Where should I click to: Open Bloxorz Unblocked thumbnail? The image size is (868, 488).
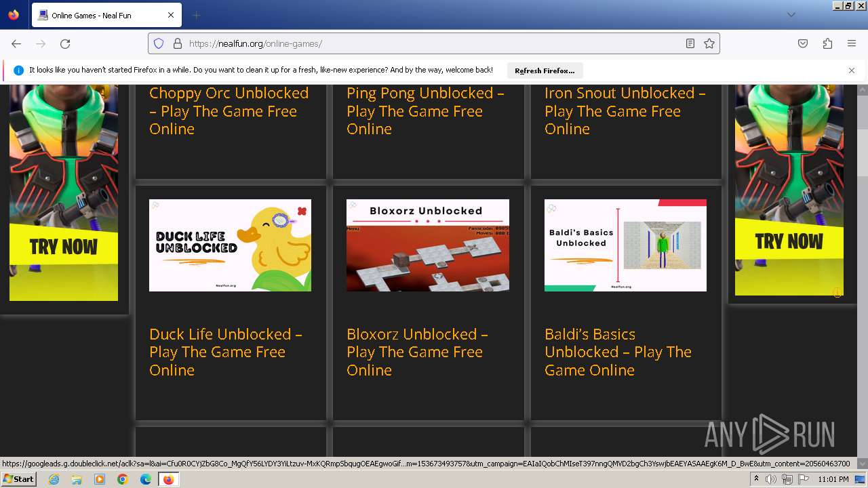pyautogui.click(x=428, y=245)
